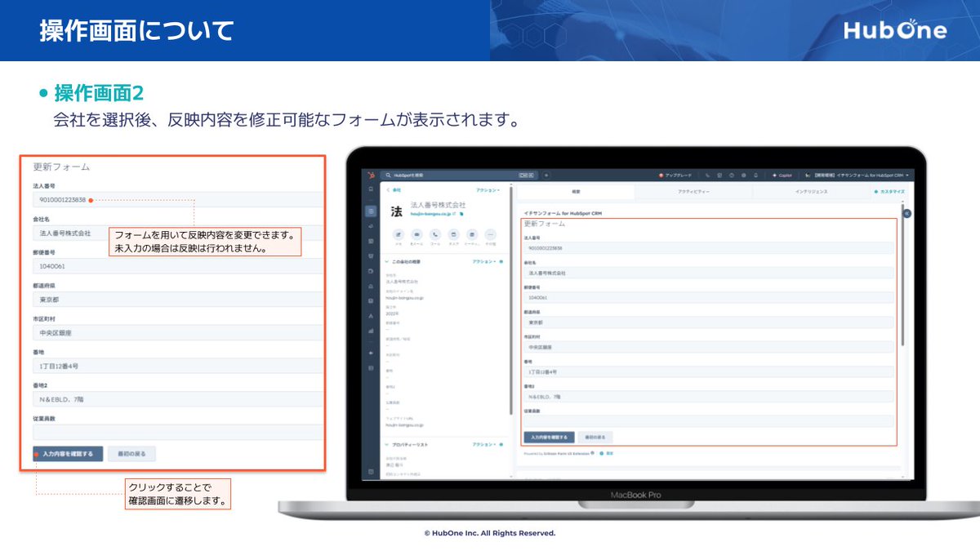980x551 pixels.
Task: Open the account dropdown イチサンフォーム for HubSpot CRM
Action: tap(857, 175)
